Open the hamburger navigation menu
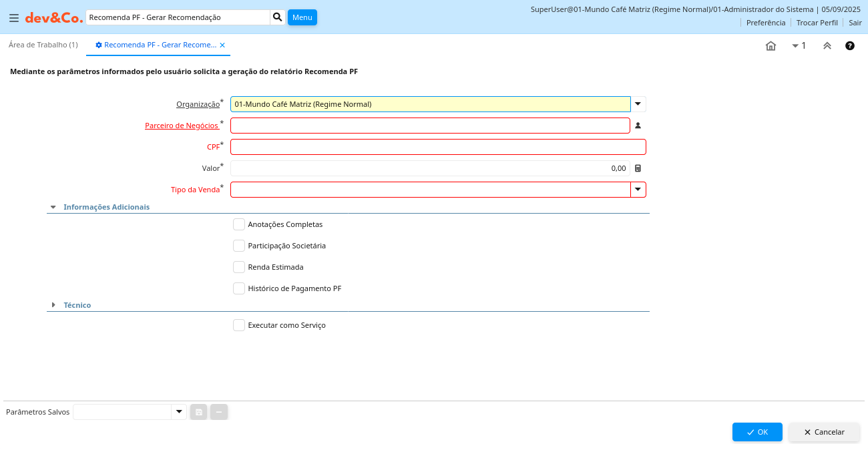The height and width of the screenshot is (450, 868). click(14, 18)
